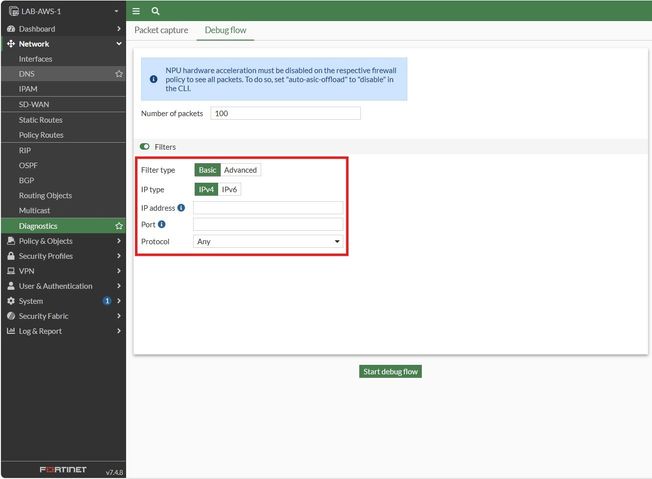Expand Log & Report chevron
The width and height of the screenshot is (652, 479).
point(119,331)
